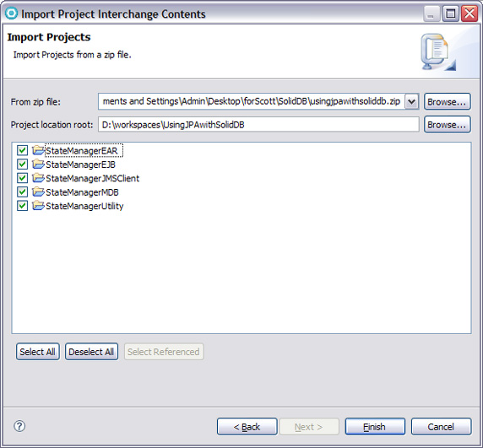Select the StateManagerUtility project name
This screenshot has width=483, height=448.
coord(84,206)
